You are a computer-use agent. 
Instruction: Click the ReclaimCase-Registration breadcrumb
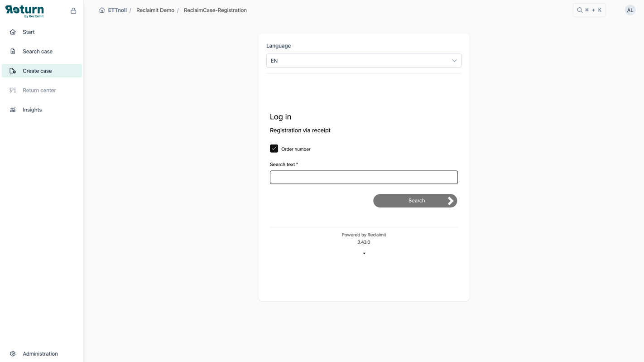[x=215, y=10]
